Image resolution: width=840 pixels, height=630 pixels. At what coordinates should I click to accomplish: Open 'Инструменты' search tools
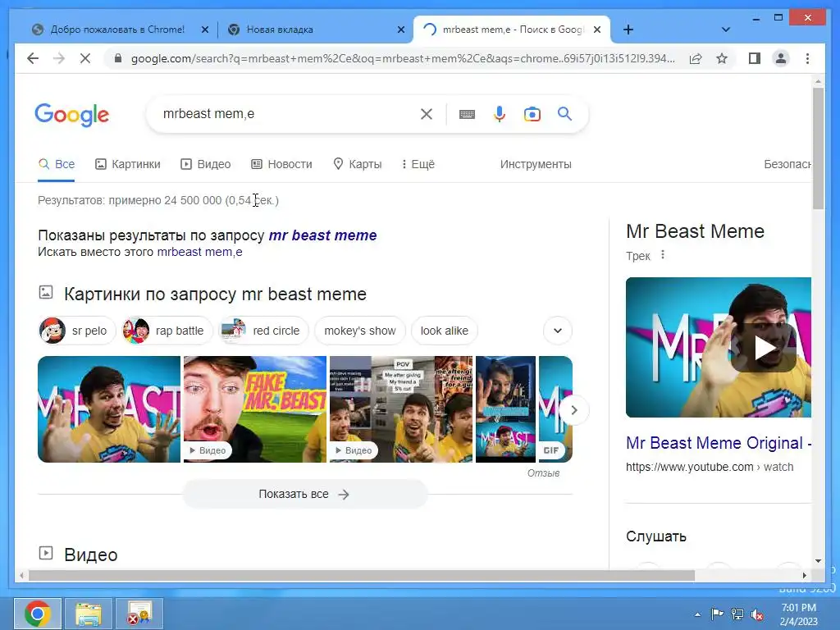pyautogui.click(x=536, y=164)
